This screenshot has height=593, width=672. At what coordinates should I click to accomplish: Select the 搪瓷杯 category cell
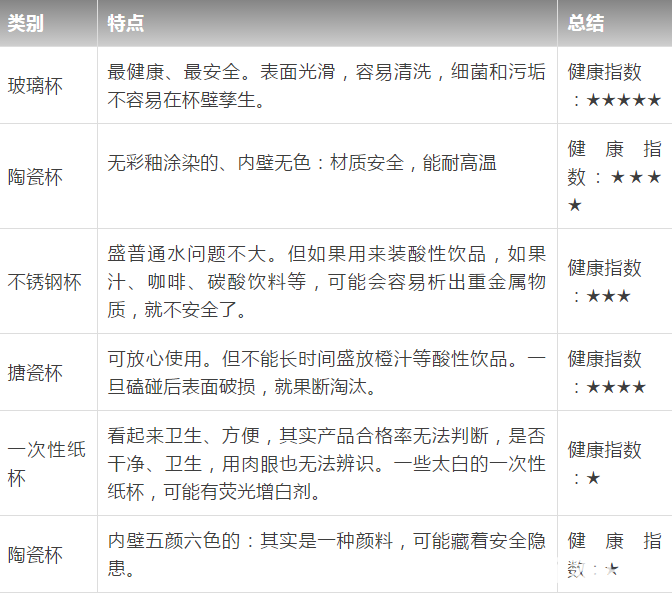[x=35, y=373]
